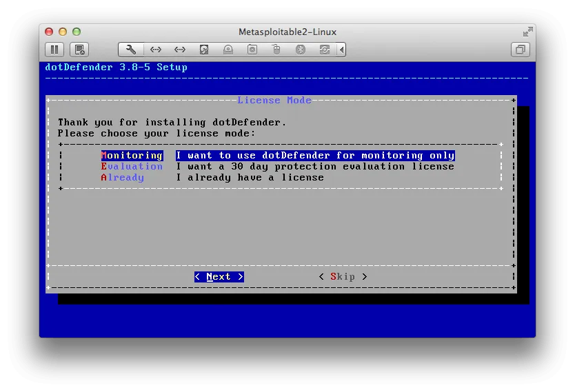Click the second network adapter icon
The image size is (575, 392).
[180, 50]
